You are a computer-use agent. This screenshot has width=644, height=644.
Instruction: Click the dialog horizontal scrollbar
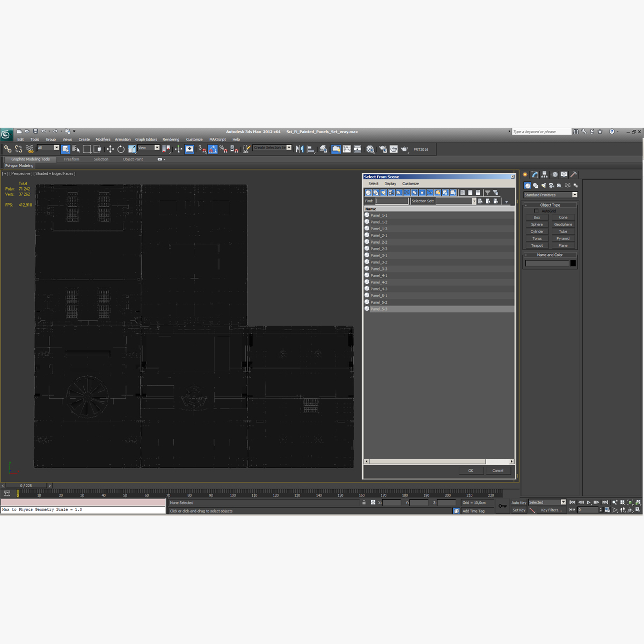click(x=428, y=462)
